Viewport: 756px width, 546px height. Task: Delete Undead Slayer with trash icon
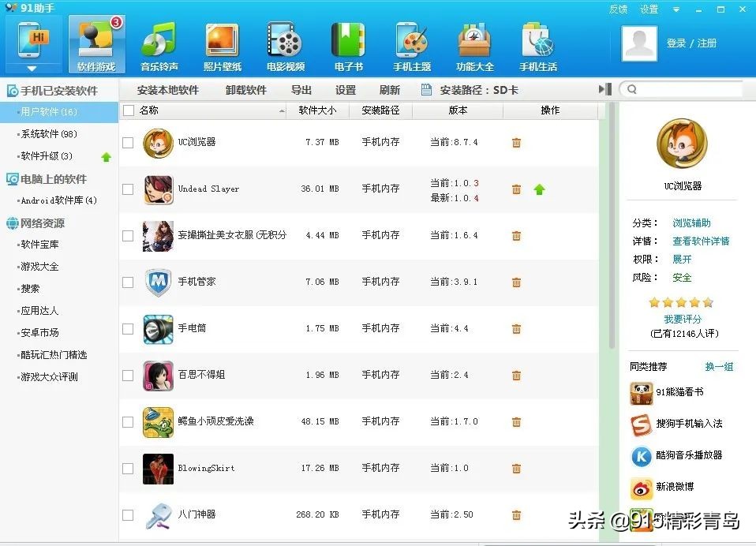[x=516, y=189]
